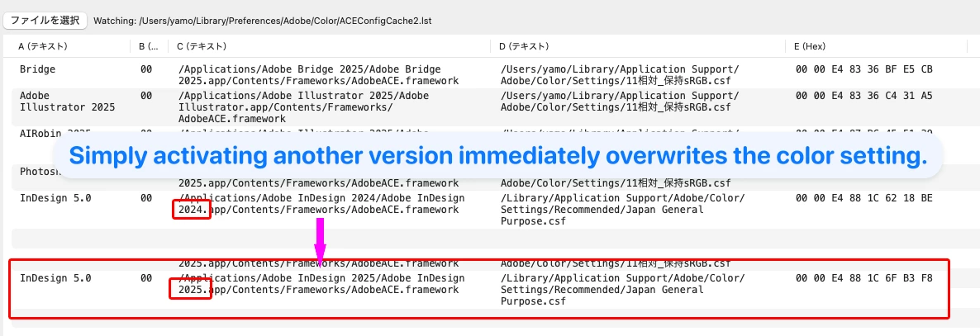The image size is (980, 336).
Task: Click the 00 value in the Adobe Illustrator 2025 row
Action: pyautogui.click(x=146, y=96)
